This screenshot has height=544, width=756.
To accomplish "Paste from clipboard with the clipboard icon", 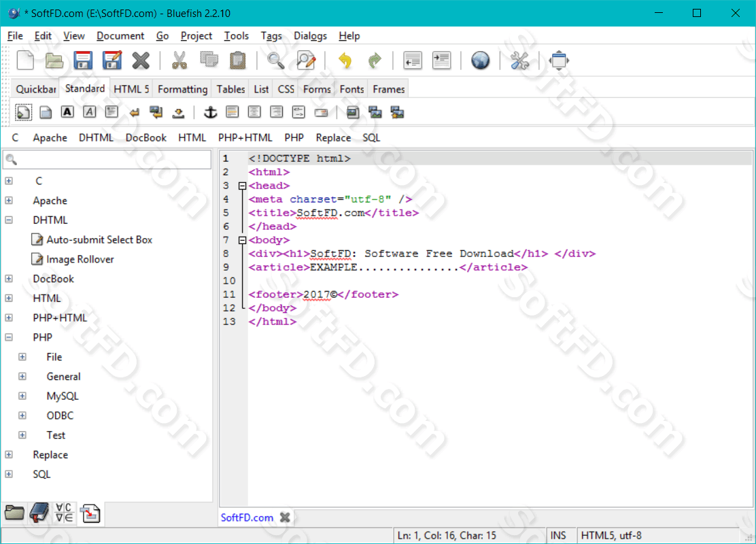I will pyautogui.click(x=237, y=61).
